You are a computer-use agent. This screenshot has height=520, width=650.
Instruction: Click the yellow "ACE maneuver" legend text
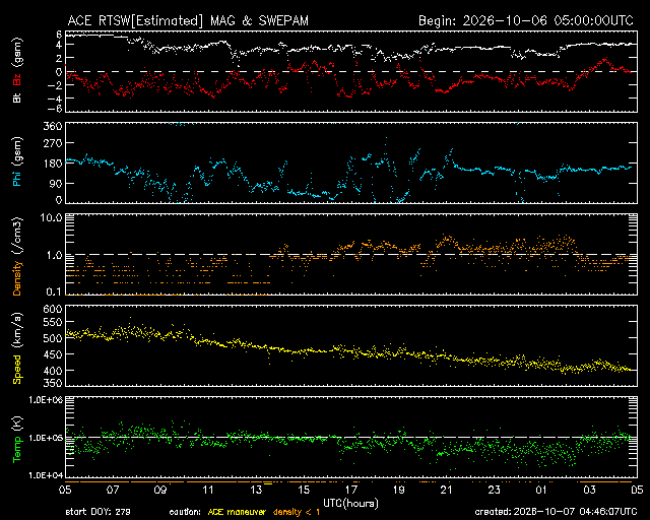point(236,512)
